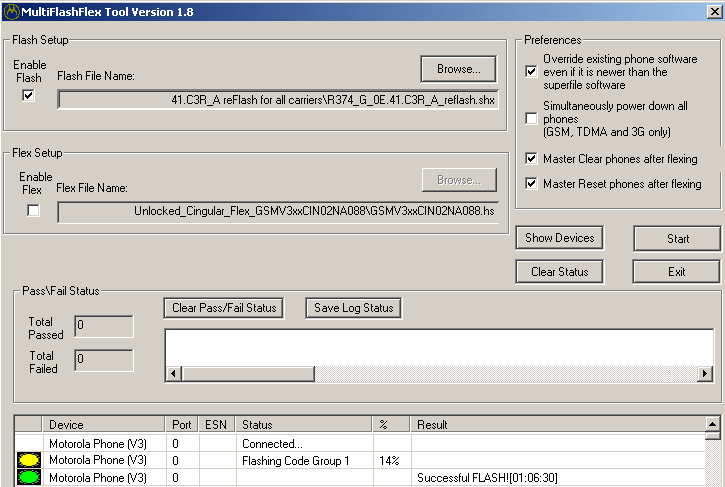The height and width of the screenshot is (487, 725).
Task: Browse for a flash file
Action: point(459,69)
